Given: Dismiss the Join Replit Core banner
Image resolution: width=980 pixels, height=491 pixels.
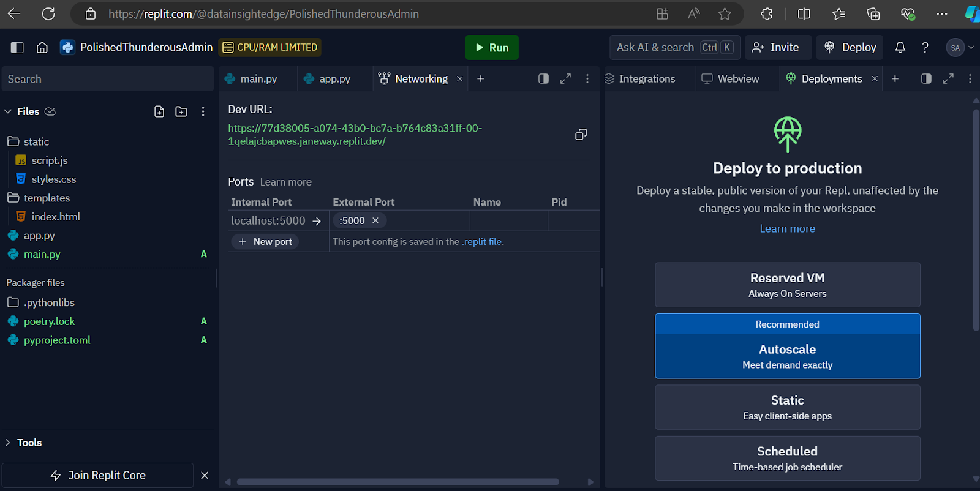Looking at the screenshot, I should [x=205, y=475].
